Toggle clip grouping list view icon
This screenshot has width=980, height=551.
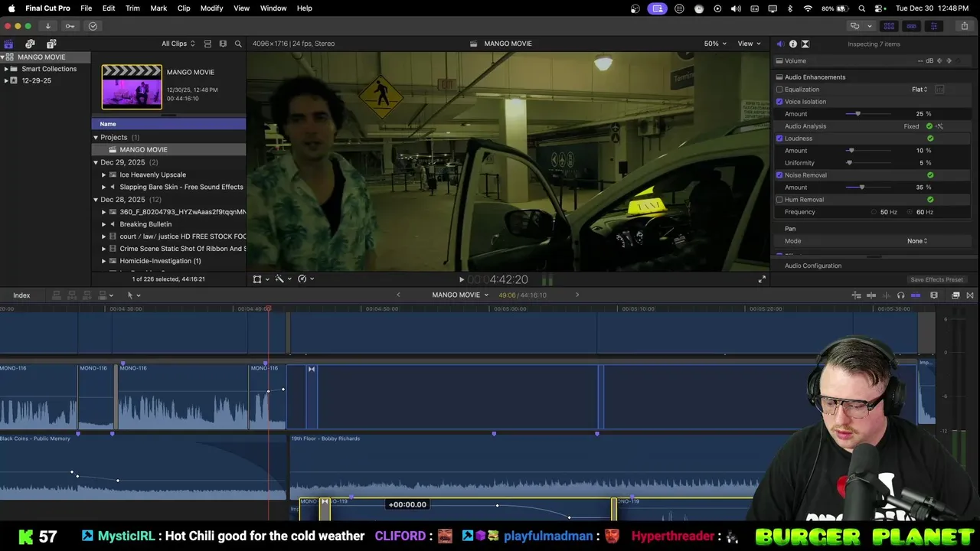click(207, 44)
